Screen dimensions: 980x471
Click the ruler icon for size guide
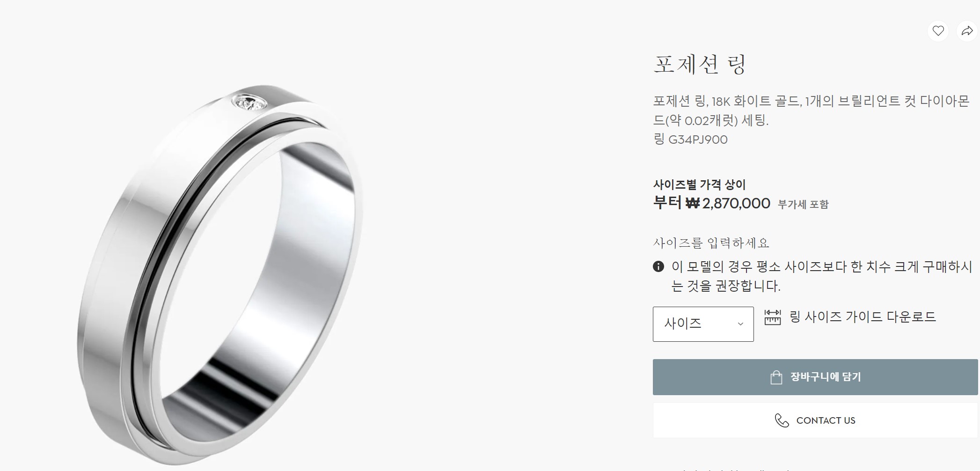click(773, 317)
